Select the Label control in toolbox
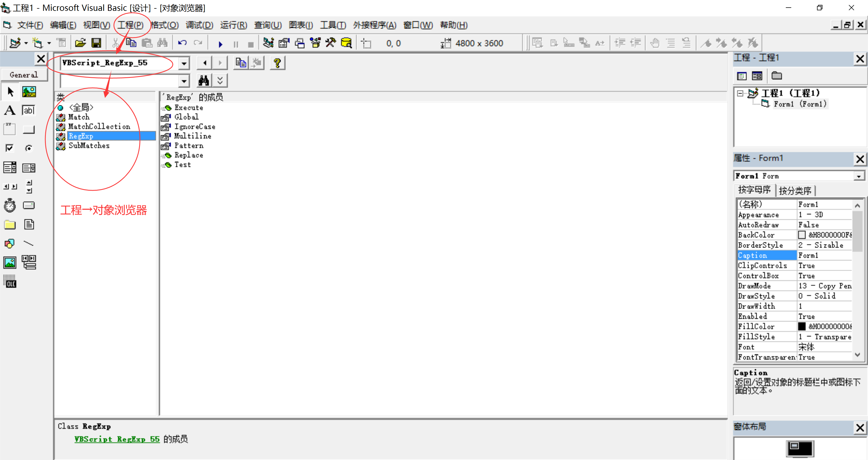 coord(10,111)
